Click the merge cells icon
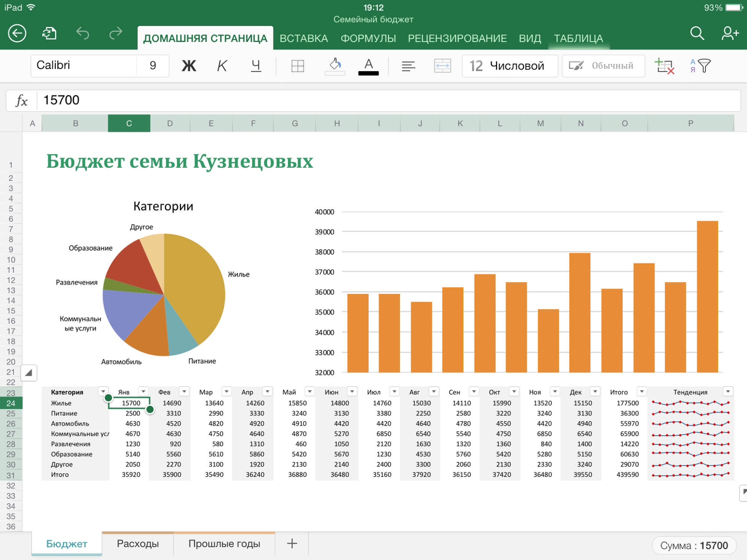 pos(442,66)
